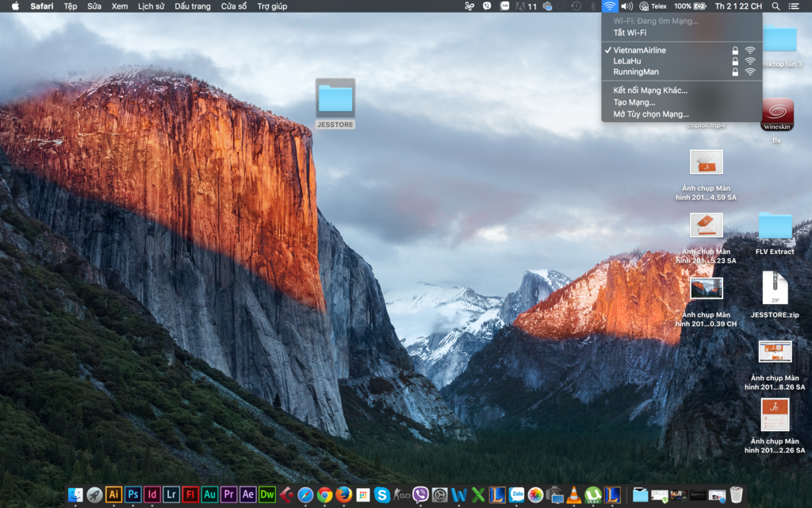Click Tạo Mạng… in Wi-Fi menu

point(634,102)
